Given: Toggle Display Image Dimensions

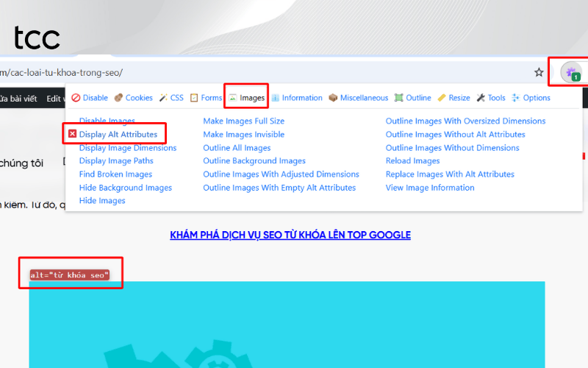Looking at the screenshot, I should 127,148.
